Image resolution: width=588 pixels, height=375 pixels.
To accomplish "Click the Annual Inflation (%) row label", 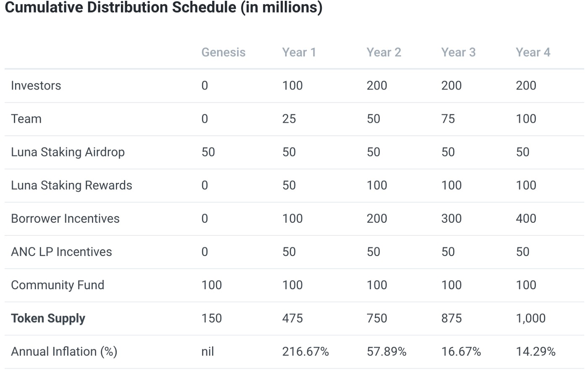I will (64, 351).
